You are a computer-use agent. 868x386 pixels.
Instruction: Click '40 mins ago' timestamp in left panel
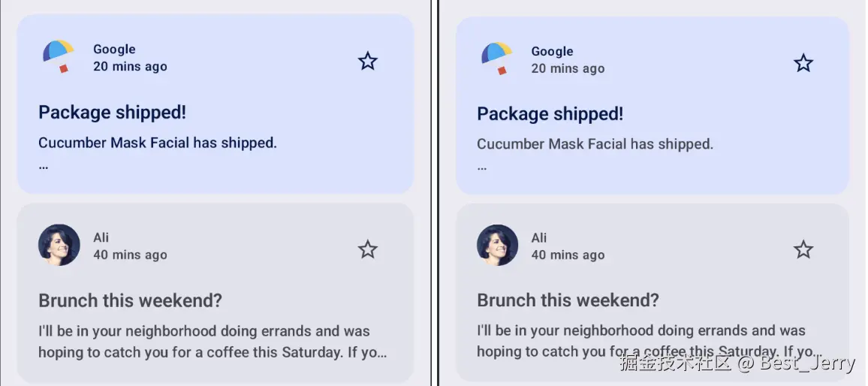click(130, 255)
